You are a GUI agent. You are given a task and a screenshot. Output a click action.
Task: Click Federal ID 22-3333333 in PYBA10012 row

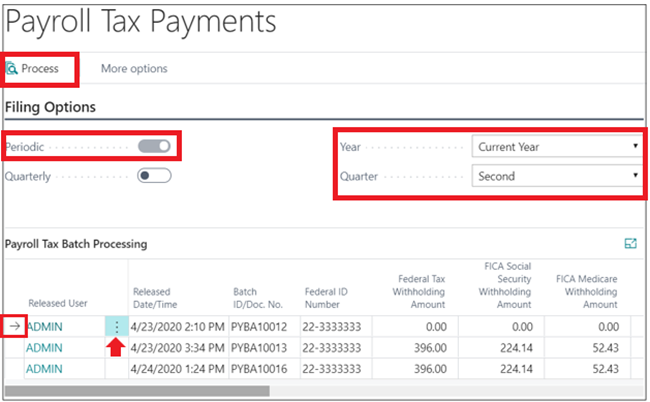point(332,327)
